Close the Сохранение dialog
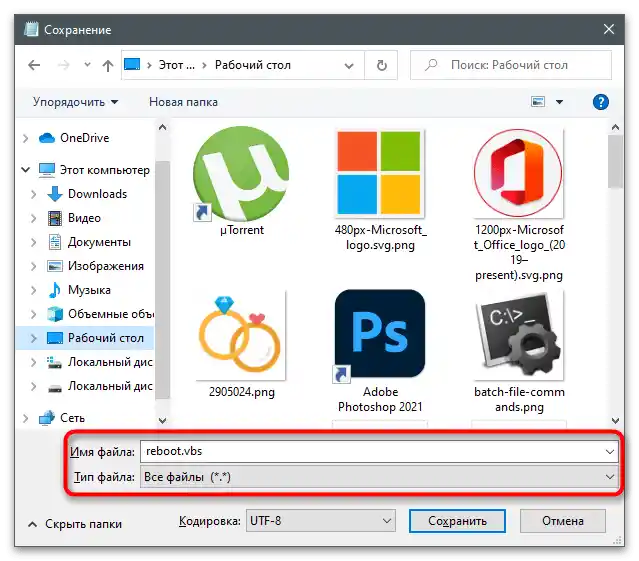This screenshot has width=639, height=561. [x=609, y=29]
